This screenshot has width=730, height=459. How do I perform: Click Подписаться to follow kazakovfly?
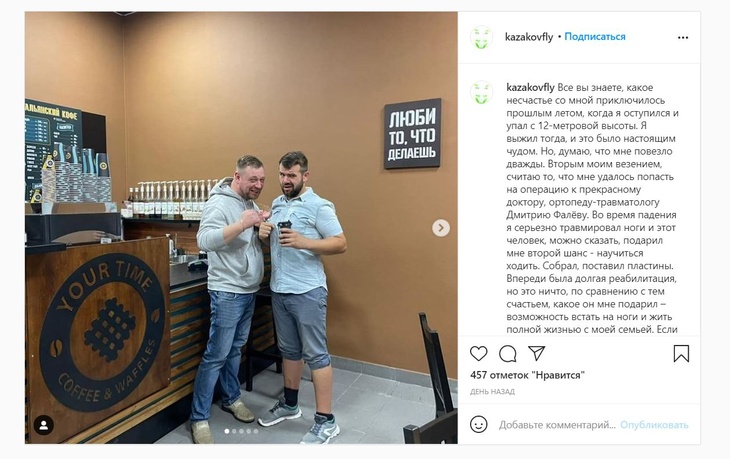coord(595,36)
